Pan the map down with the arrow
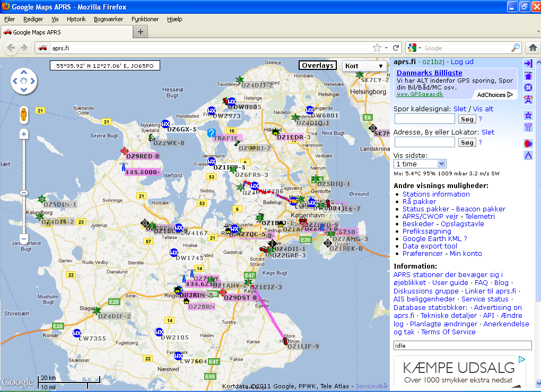541x392 pixels. pos(23,90)
